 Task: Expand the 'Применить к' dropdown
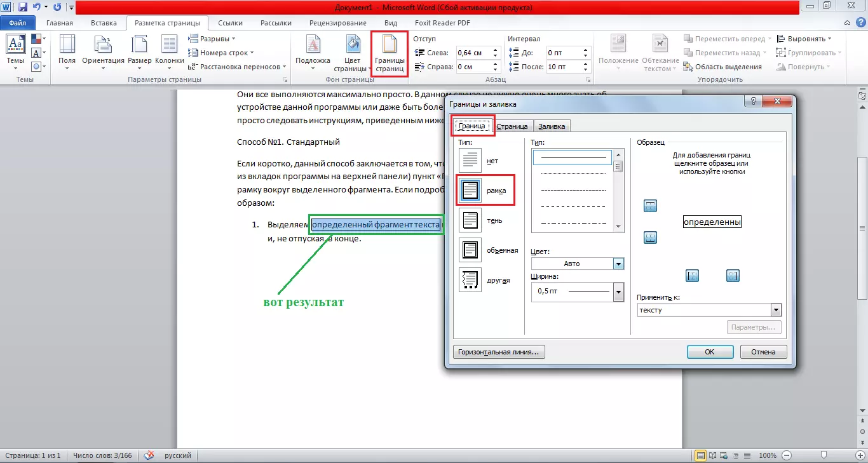(775, 310)
